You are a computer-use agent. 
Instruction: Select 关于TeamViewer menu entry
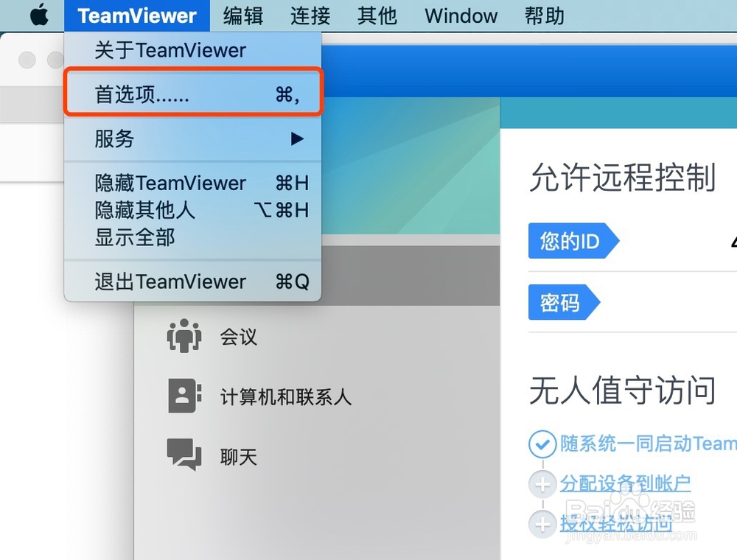(x=192, y=50)
